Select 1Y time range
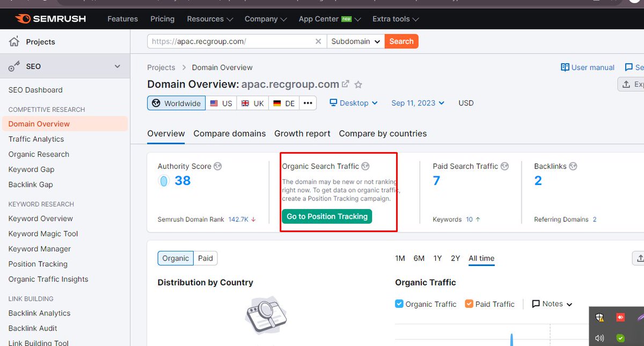 click(x=437, y=258)
